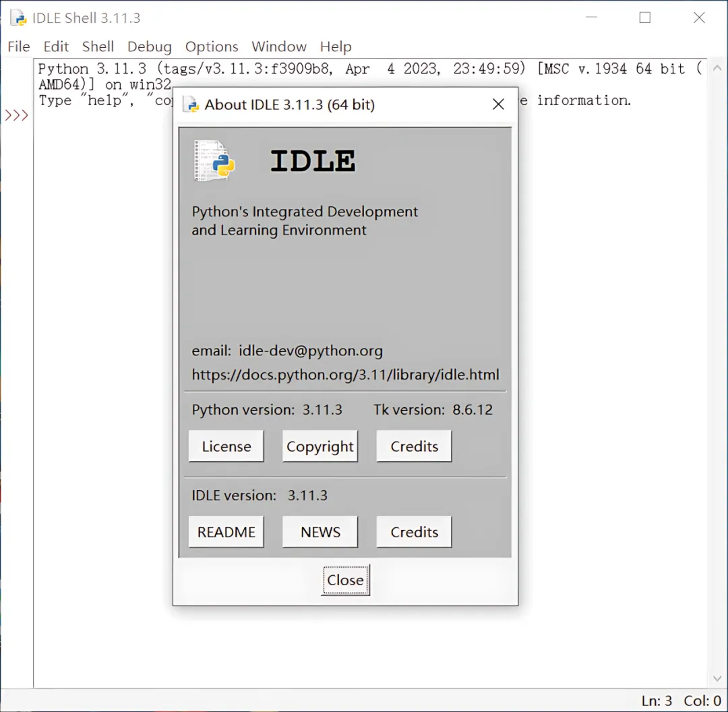Click the About dialog title bar icon

pos(191,105)
